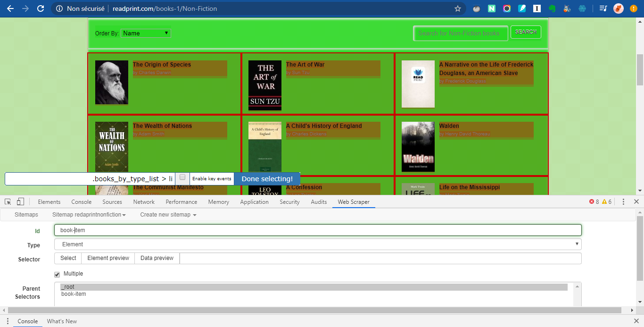The image size is (644, 327).
Task: Select _root in Parent Selectors list
Action: 314,287
